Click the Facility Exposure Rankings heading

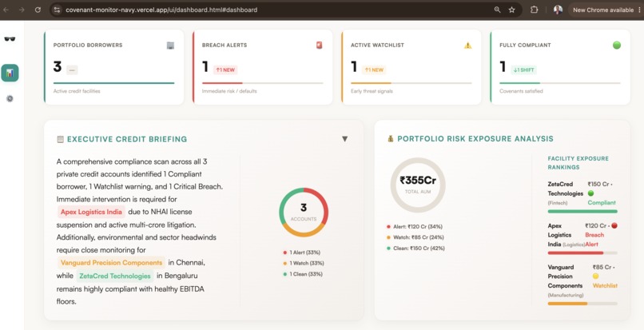pos(578,163)
